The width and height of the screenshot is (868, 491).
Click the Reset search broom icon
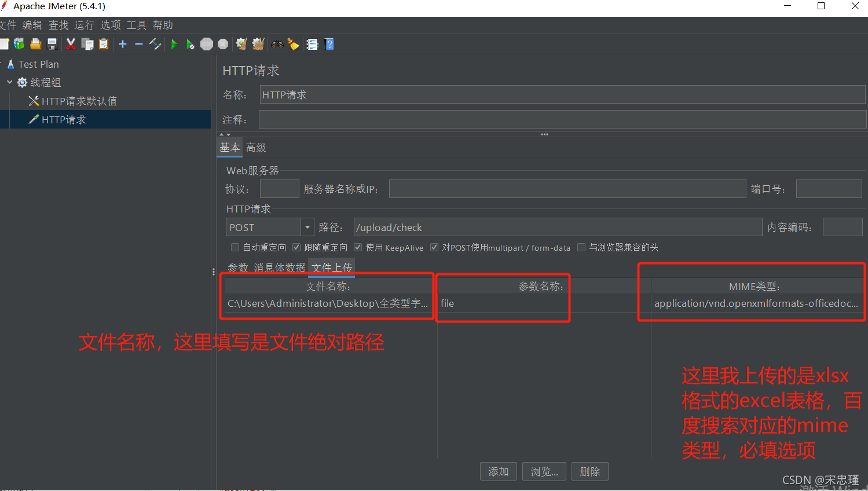pos(294,44)
